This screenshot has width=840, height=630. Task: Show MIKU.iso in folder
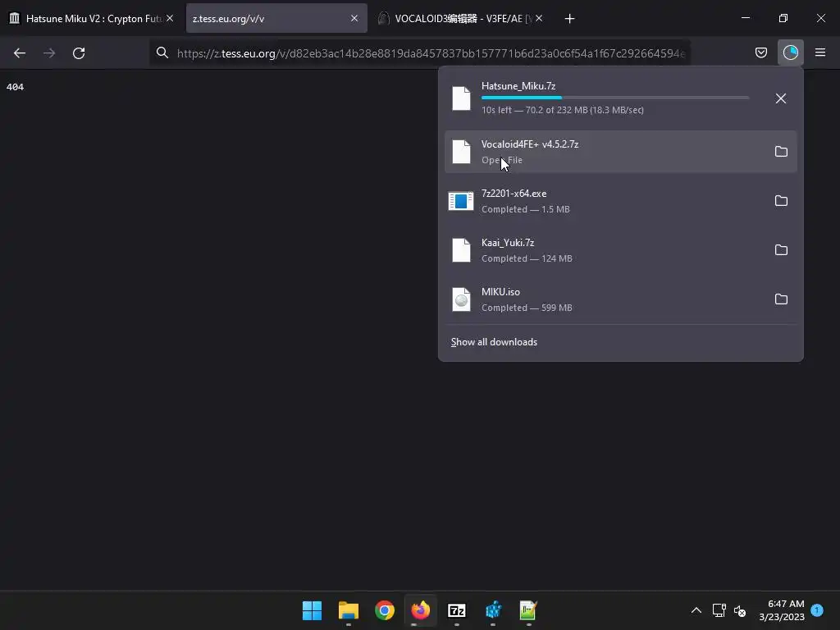point(781,299)
